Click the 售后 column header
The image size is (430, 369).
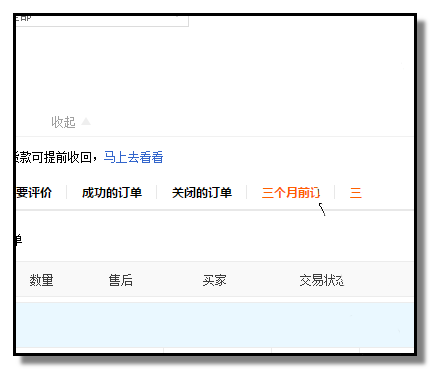[x=121, y=280]
